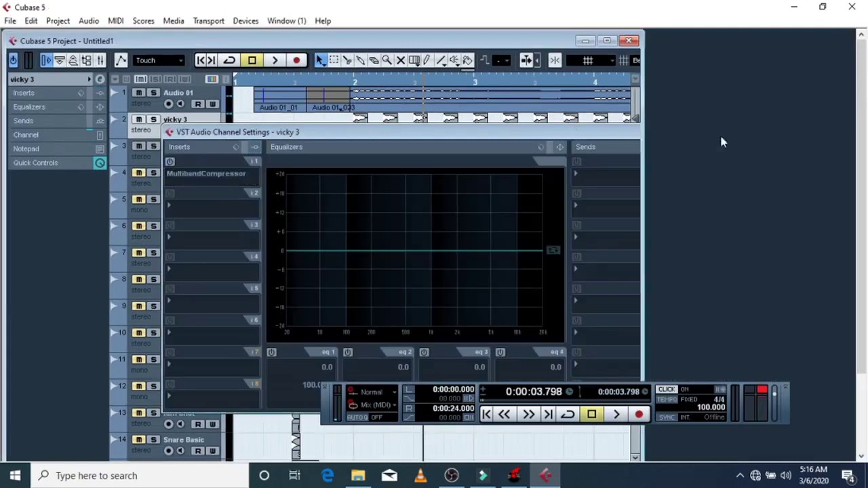Screen dimensions: 868x488
Task: Mute the Audio 01 track
Action: click(x=139, y=93)
